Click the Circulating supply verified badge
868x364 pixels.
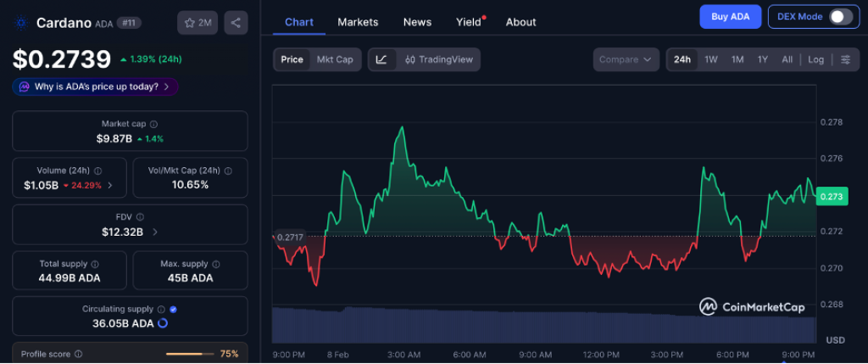coord(173,310)
